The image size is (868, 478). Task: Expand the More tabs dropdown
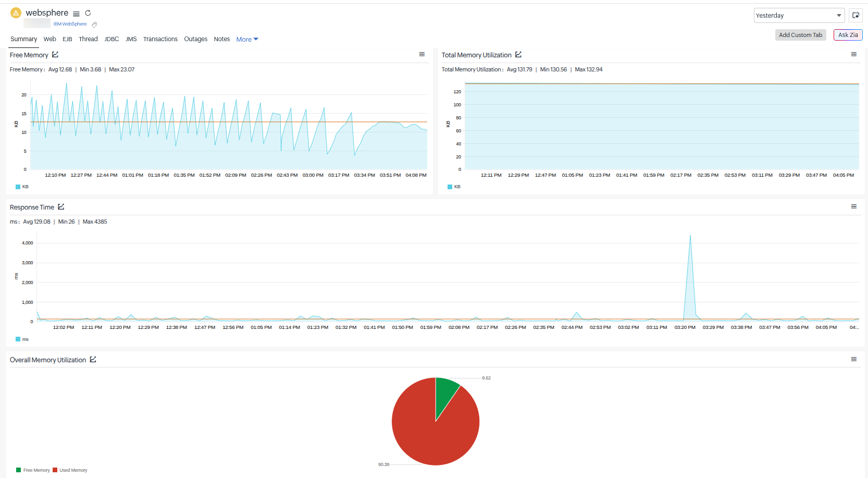point(247,40)
